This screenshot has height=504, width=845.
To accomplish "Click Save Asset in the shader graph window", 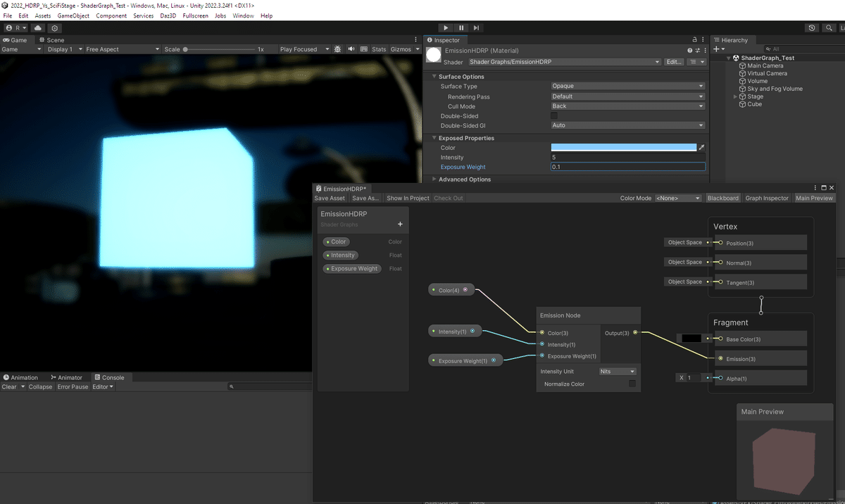I will tap(329, 198).
